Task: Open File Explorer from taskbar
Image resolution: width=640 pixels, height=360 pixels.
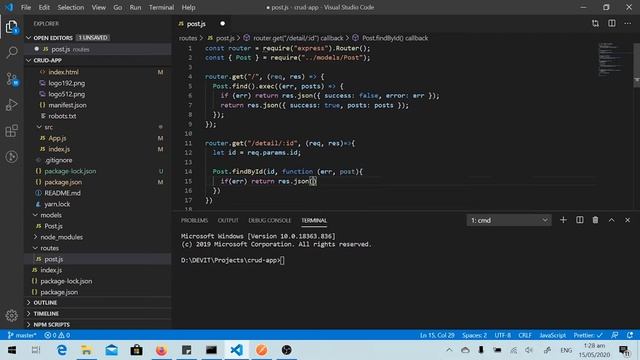Action: point(87,350)
